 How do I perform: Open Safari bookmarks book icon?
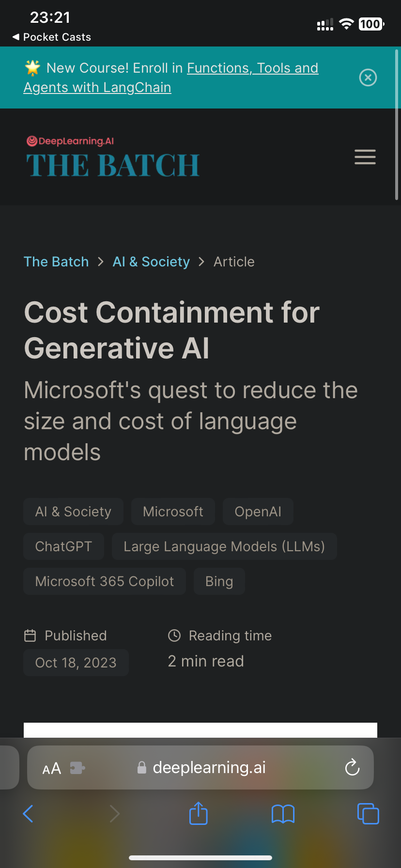coord(283,814)
